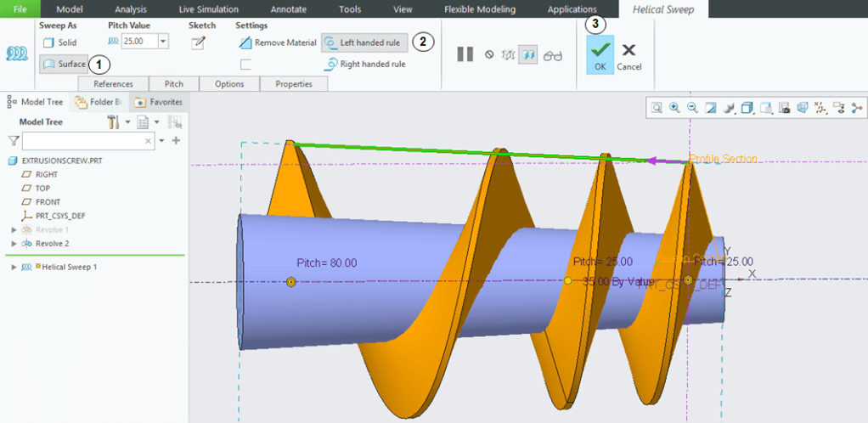Open the Pitch Value dropdown arrow

click(x=163, y=42)
